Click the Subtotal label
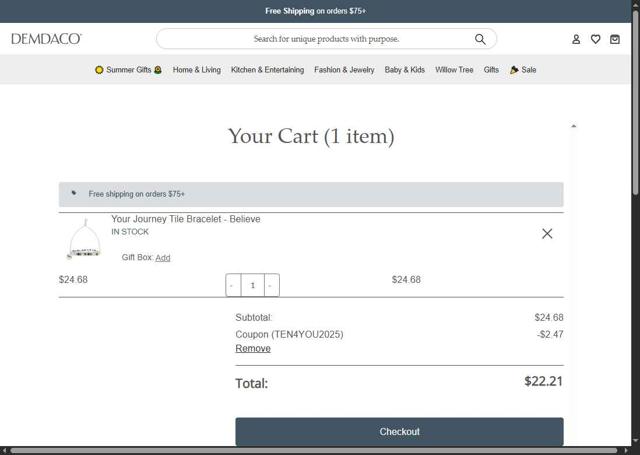640x455 pixels. (x=253, y=317)
